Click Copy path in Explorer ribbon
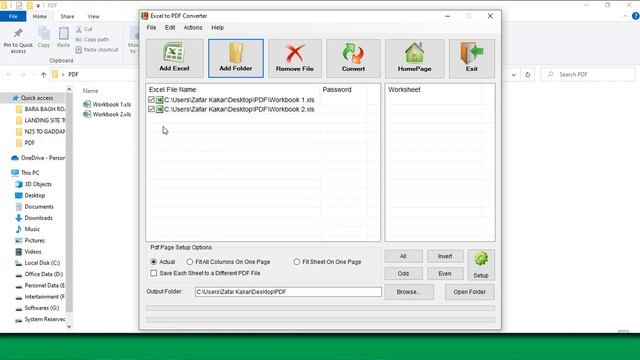 click(x=92, y=40)
